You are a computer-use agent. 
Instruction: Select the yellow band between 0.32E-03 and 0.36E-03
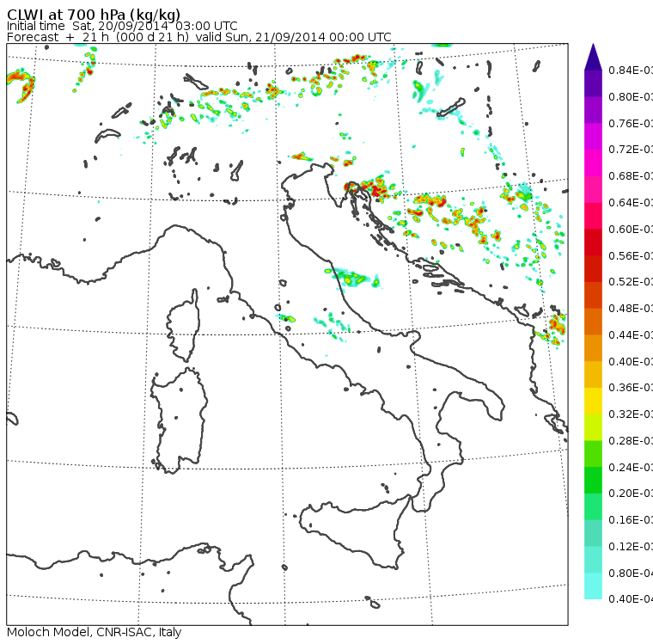point(593,401)
